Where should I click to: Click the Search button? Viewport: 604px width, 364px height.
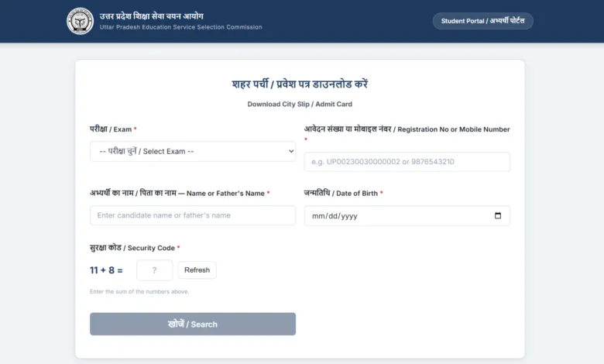click(193, 324)
